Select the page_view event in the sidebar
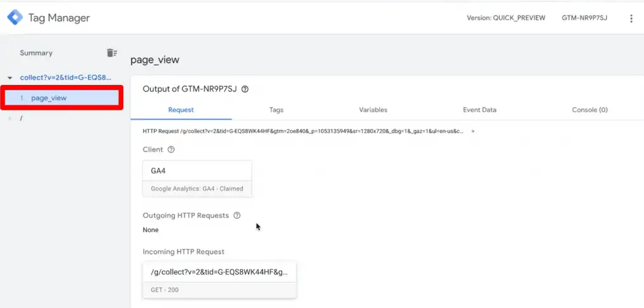Image resolution: width=644 pixels, height=308 pixels. tap(61, 98)
